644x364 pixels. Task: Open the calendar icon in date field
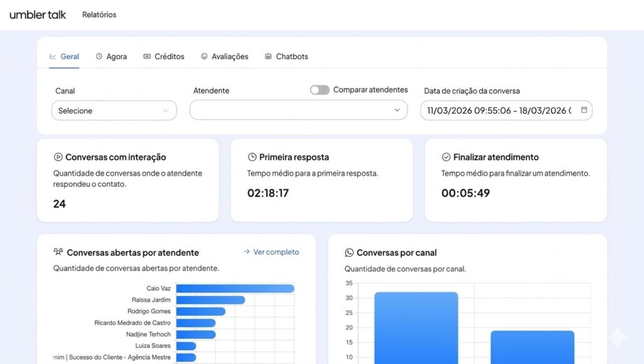pos(584,110)
